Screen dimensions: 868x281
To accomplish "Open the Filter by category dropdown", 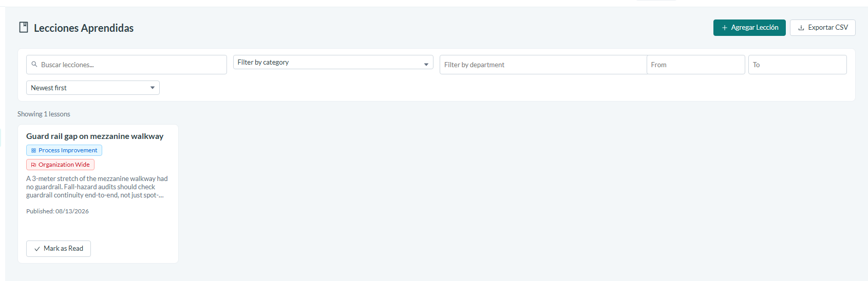I will click(x=333, y=62).
